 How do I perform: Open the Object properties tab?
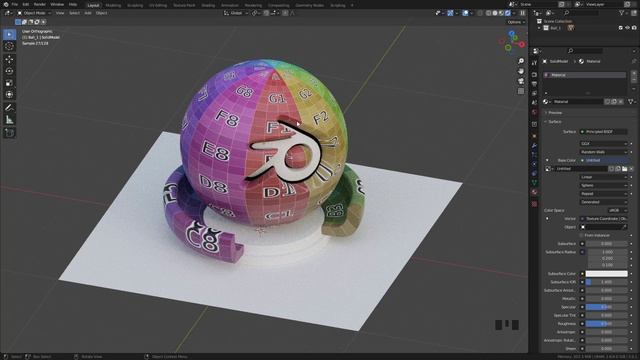pyautogui.click(x=534, y=136)
